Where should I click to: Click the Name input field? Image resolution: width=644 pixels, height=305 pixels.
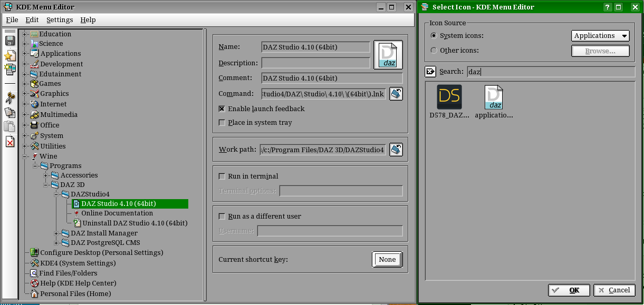coord(315,47)
